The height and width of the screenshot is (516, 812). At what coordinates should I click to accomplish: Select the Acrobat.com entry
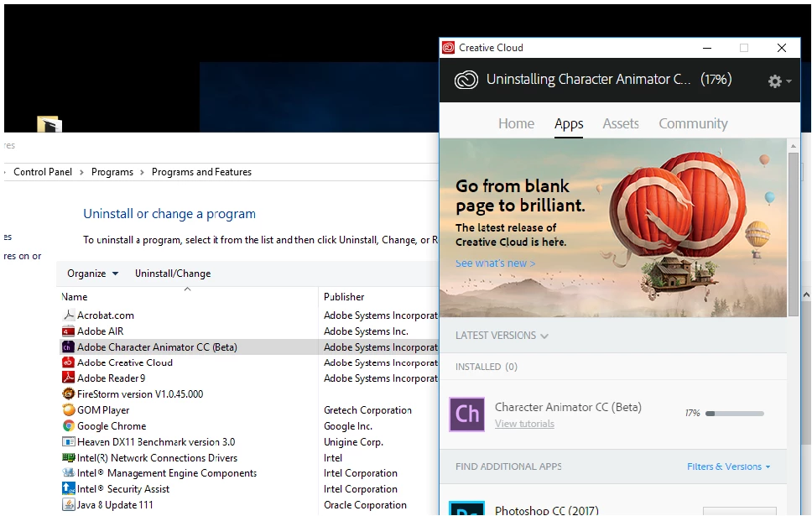click(106, 315)
